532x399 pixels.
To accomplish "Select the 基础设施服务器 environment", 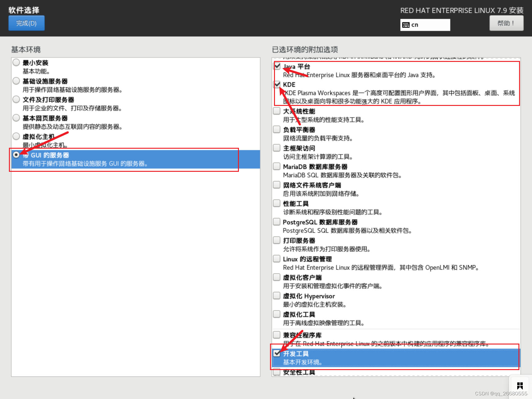I will (x=16, y=81).
